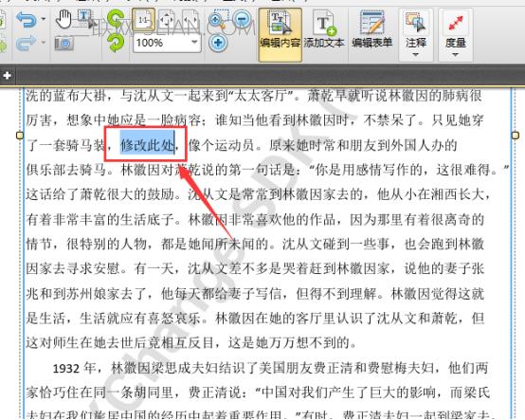Screen dimensions: 525x420
Task: Open the 100% zoom level dropdown
Action: coord(194,43)
